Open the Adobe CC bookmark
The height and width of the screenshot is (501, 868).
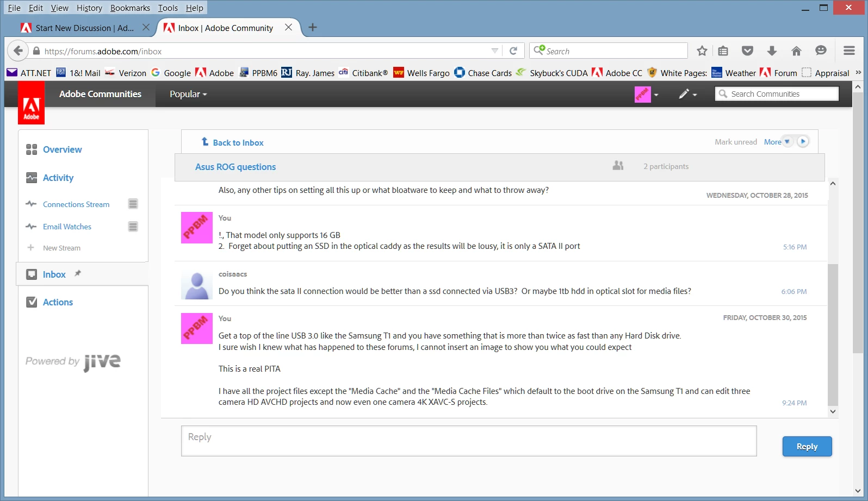pyautogui.click(x=617, y=73)
